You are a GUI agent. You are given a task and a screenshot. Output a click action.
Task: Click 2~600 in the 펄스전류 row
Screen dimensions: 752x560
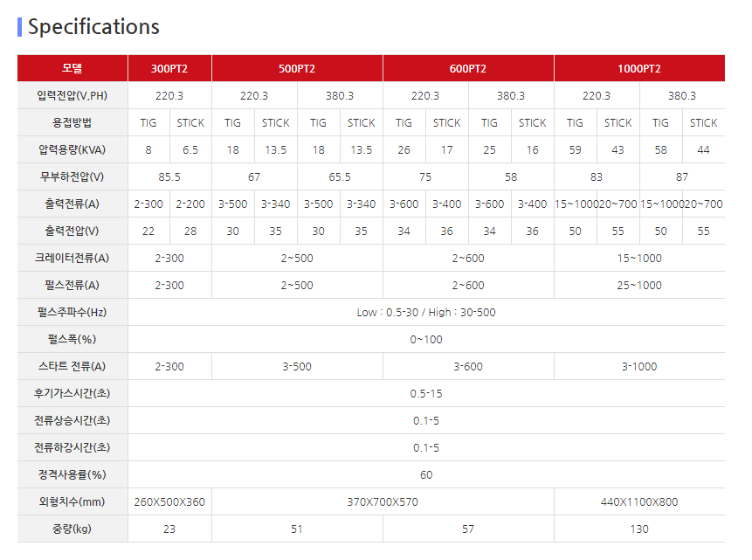[x=468, y=286]
